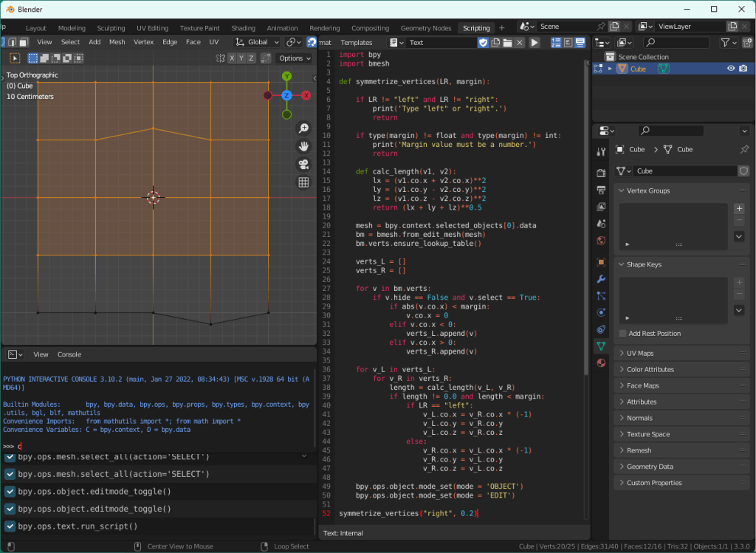Open the Render properties tab
Viewport: 756px width, 553px height.
tap(601, 173)
